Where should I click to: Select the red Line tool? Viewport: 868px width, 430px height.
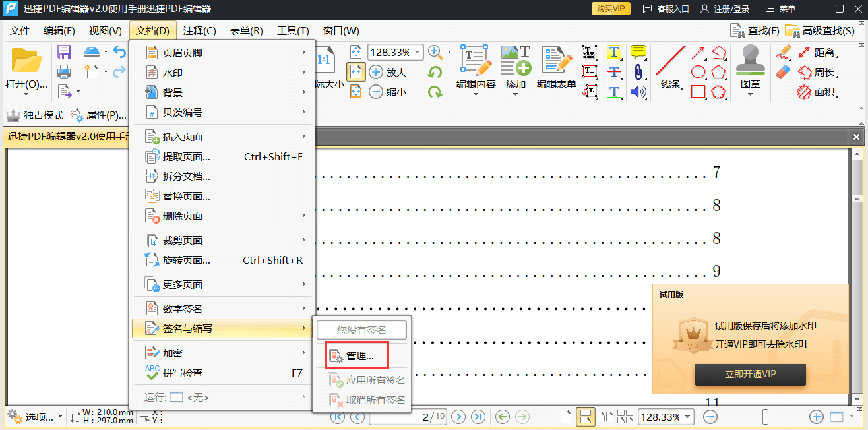(x=671, y=60)
